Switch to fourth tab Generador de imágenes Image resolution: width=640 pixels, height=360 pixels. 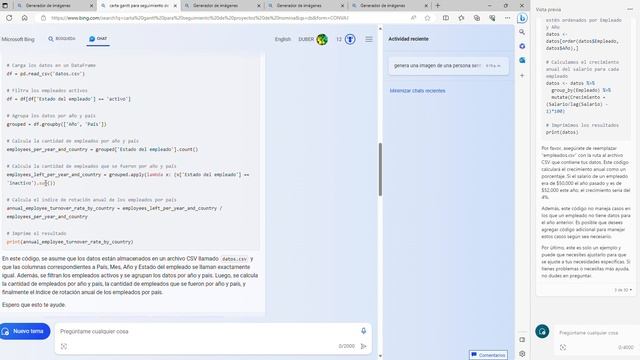[x=299, y=6]
